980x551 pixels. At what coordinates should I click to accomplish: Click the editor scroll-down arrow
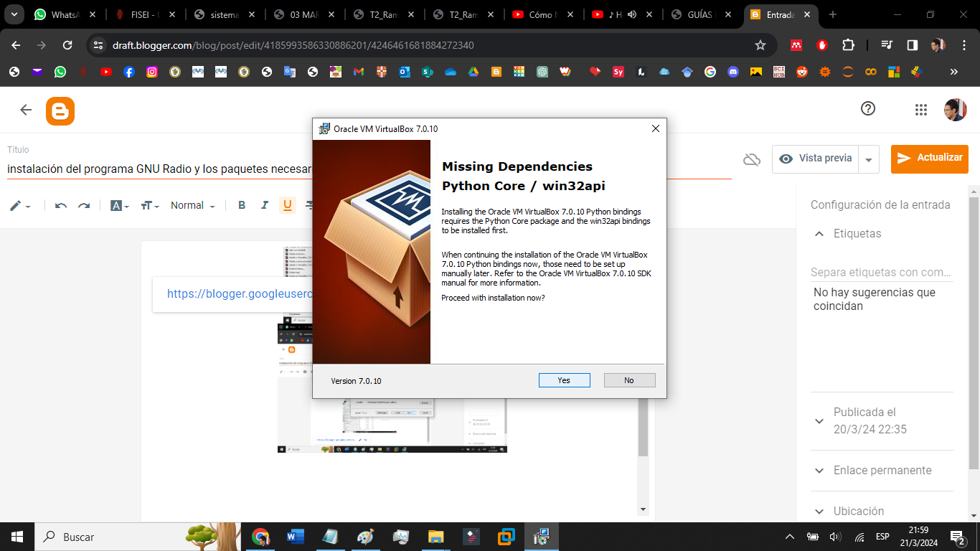[x=643, y=509]
